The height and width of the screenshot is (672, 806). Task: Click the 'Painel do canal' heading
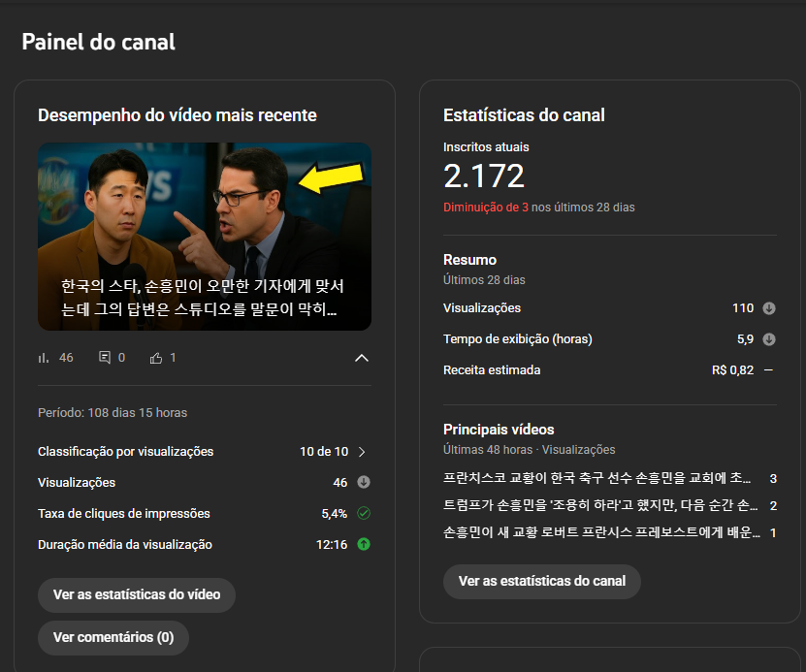coord(98,42)
